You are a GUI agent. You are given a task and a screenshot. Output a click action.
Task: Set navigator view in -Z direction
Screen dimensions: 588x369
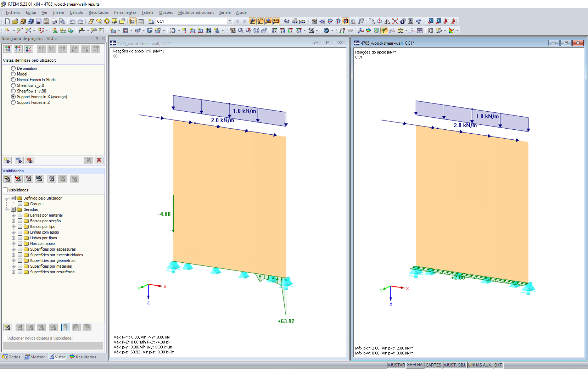(29, 49)
